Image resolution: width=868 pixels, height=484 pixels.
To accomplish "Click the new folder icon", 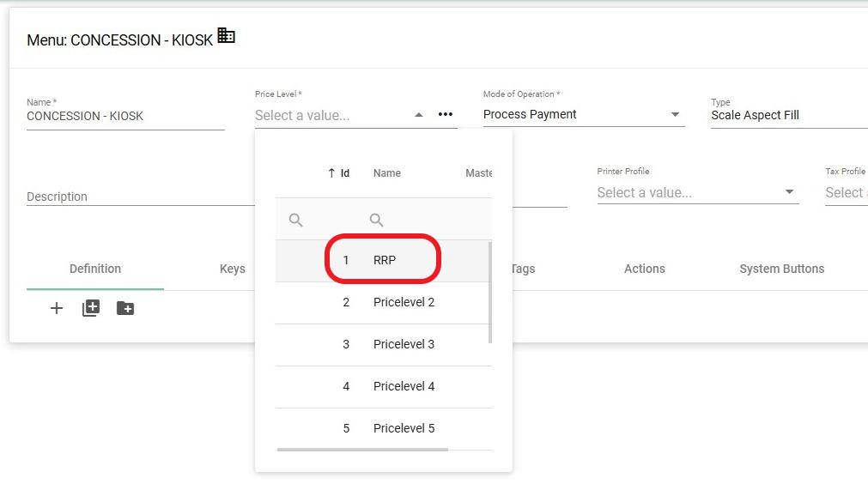I will [x=125, y=308].
